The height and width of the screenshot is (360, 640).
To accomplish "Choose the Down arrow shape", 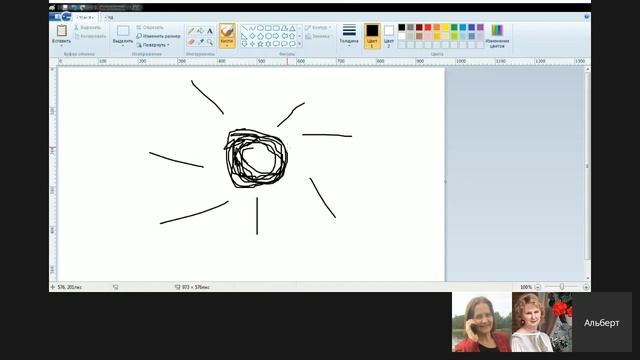I will pos(244,44).
